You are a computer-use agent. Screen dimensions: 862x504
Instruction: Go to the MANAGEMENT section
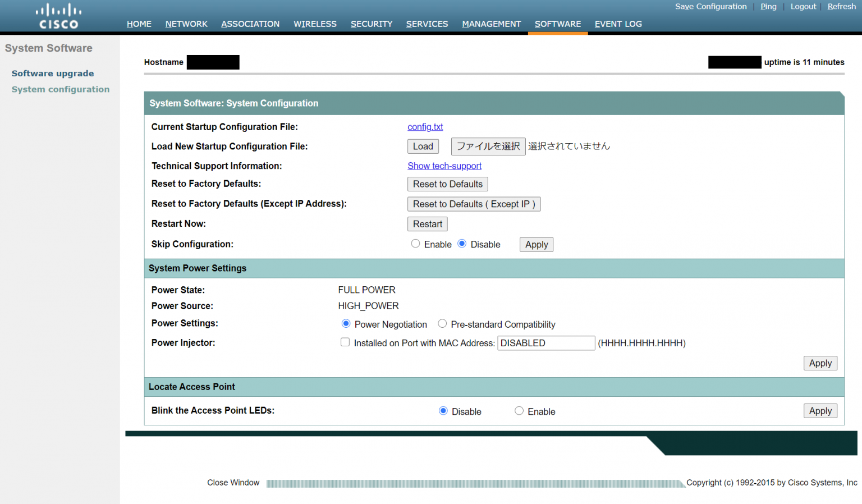point(492,24)
